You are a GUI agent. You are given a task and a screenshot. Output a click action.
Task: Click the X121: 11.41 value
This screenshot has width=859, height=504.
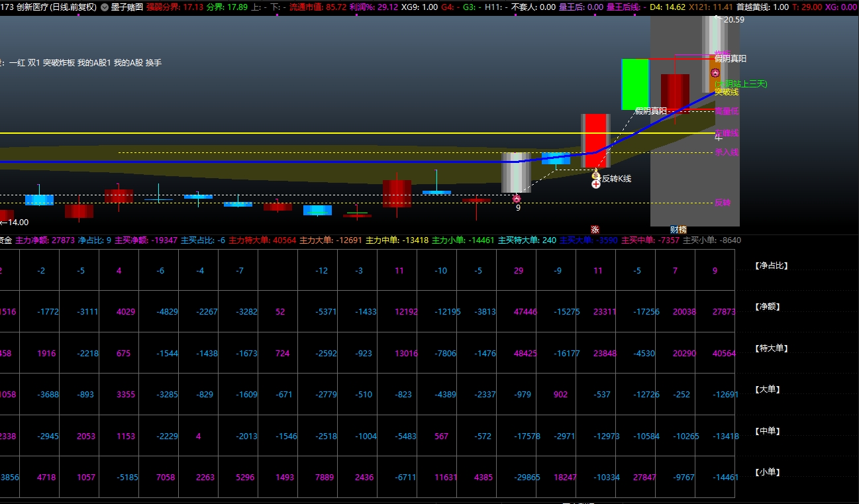click(x=711, y=7)
